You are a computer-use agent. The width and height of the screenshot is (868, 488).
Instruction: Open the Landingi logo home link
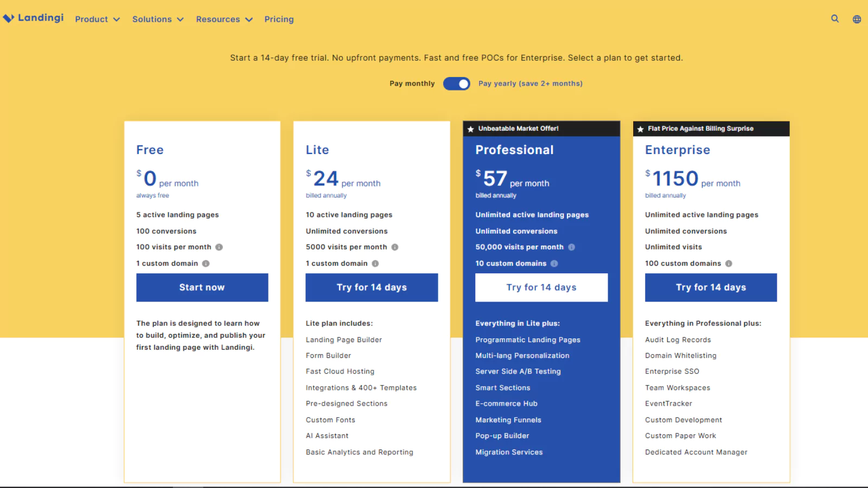pyautogui.click(x=33, y=18)
